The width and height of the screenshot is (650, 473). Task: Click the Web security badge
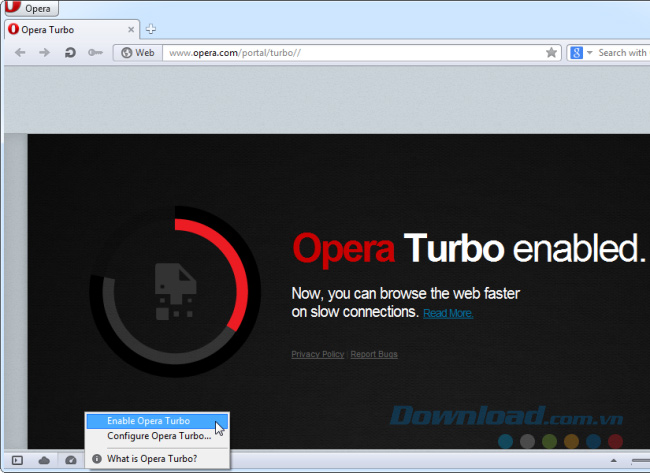[x=138, y=53]
